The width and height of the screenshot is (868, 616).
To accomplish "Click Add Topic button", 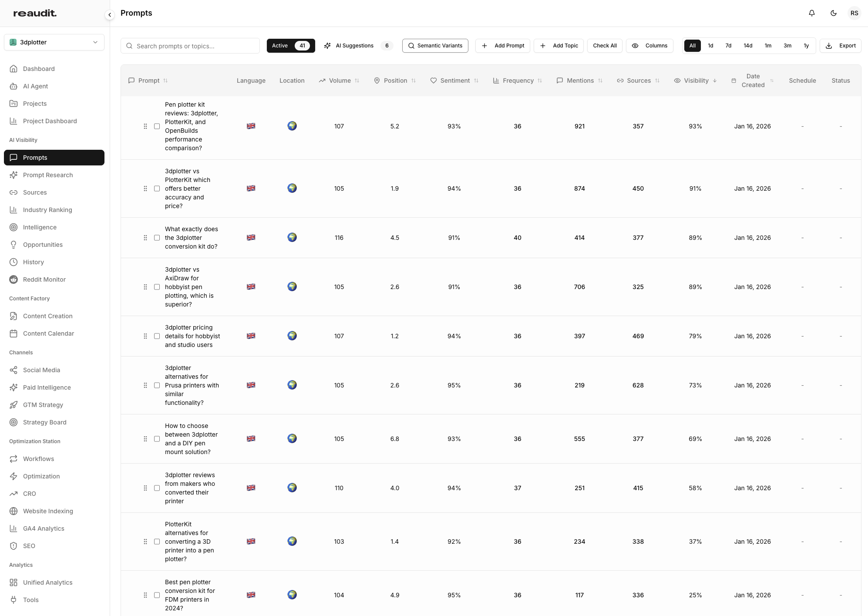I will coord(559,46).
